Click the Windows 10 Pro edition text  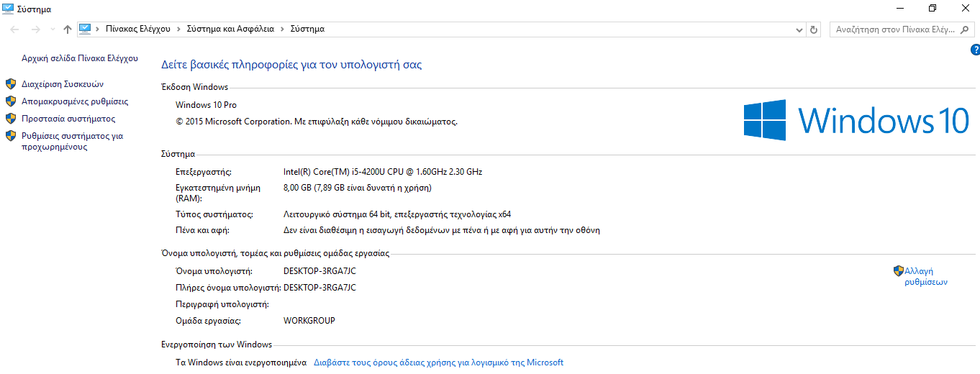207,105
